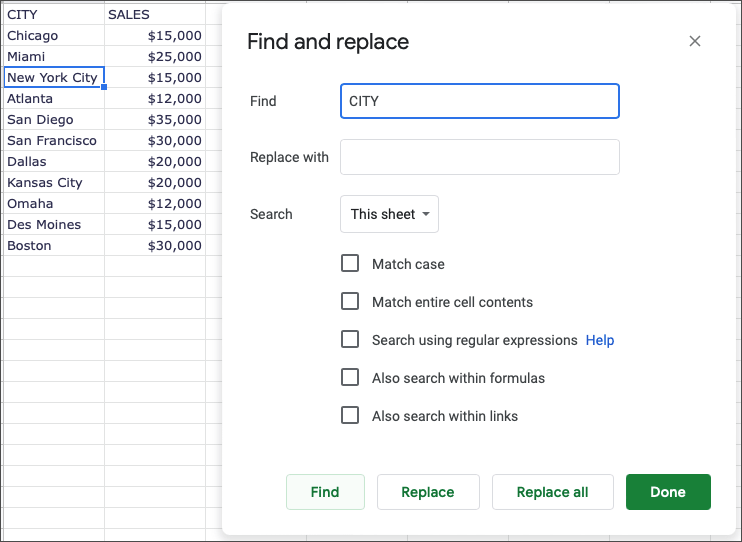
Task: Enable Search using regular expressions checkbox
Action: 350,339
